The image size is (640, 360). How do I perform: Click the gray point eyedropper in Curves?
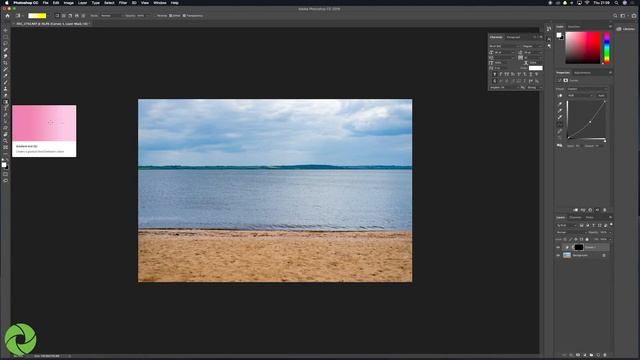560,111
